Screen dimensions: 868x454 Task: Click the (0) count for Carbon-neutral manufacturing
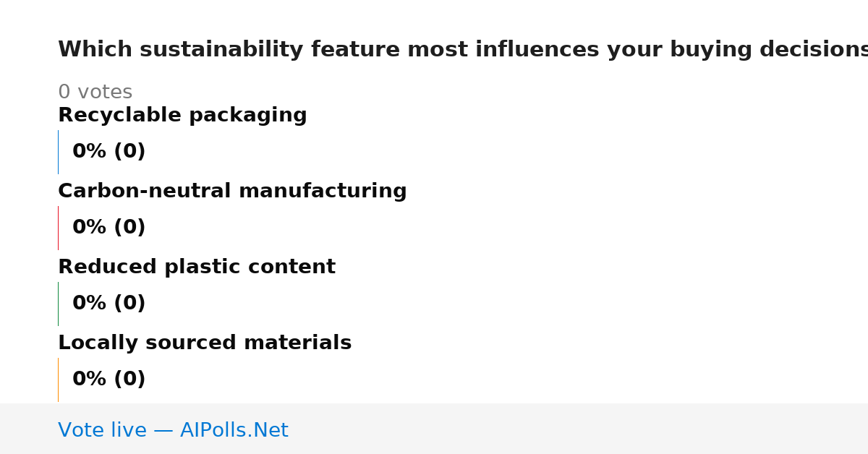pos(129,228)
